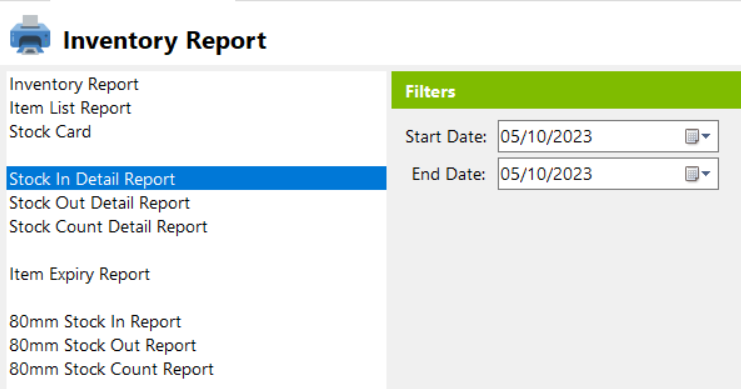741x389 pixels.
Task: Expand the Start Date dropdown arrow
Action: (706, 136)
